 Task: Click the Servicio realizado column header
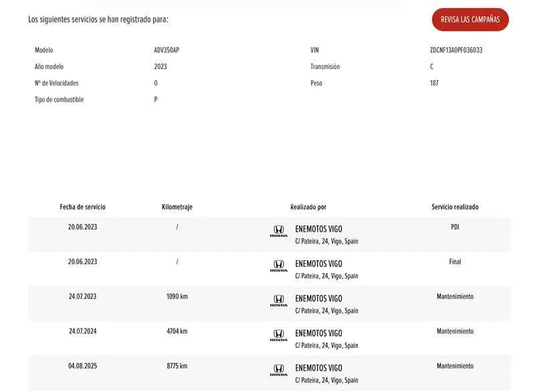(455, 207)
